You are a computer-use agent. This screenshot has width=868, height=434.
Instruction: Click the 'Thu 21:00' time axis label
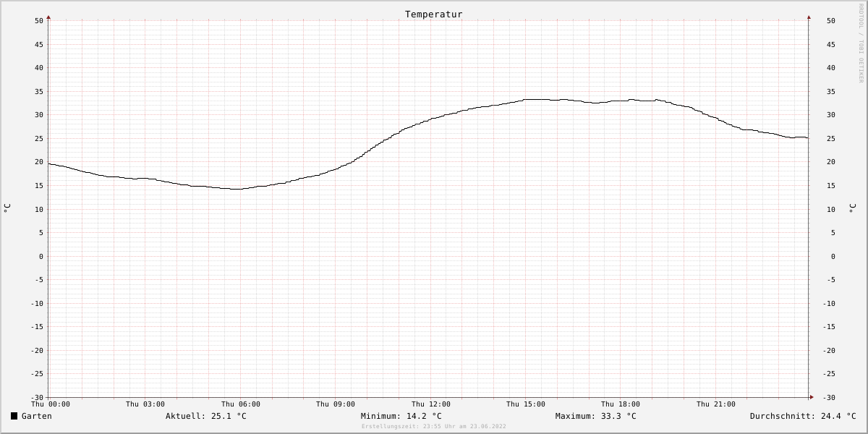point(716,404)
